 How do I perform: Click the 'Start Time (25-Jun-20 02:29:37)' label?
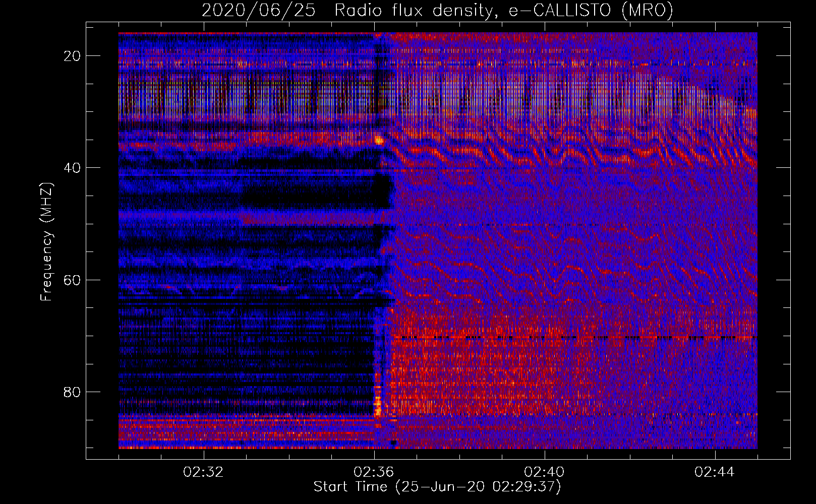coord(437,487)
